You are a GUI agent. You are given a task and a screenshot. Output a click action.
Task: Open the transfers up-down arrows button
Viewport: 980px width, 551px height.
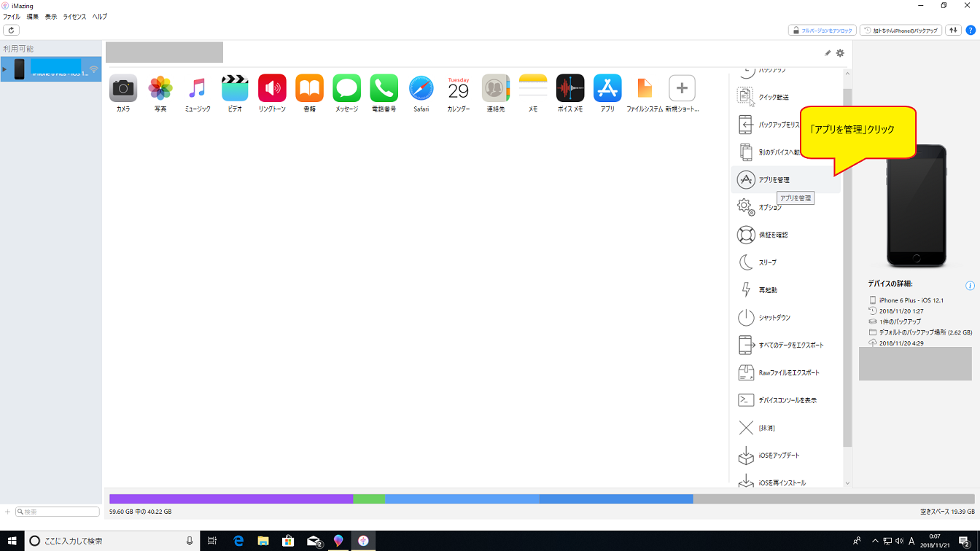953,31
